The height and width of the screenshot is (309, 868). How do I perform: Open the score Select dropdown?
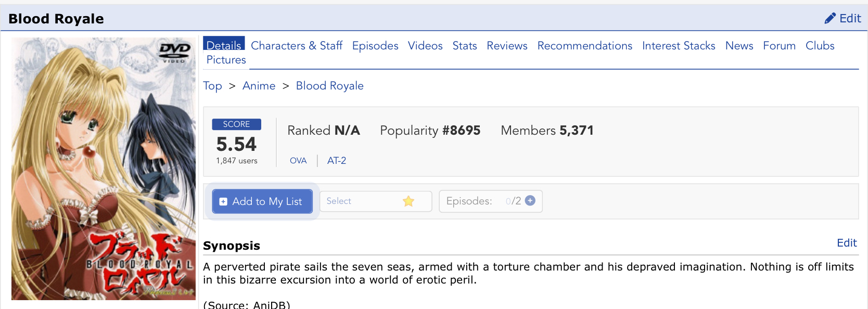375,201
